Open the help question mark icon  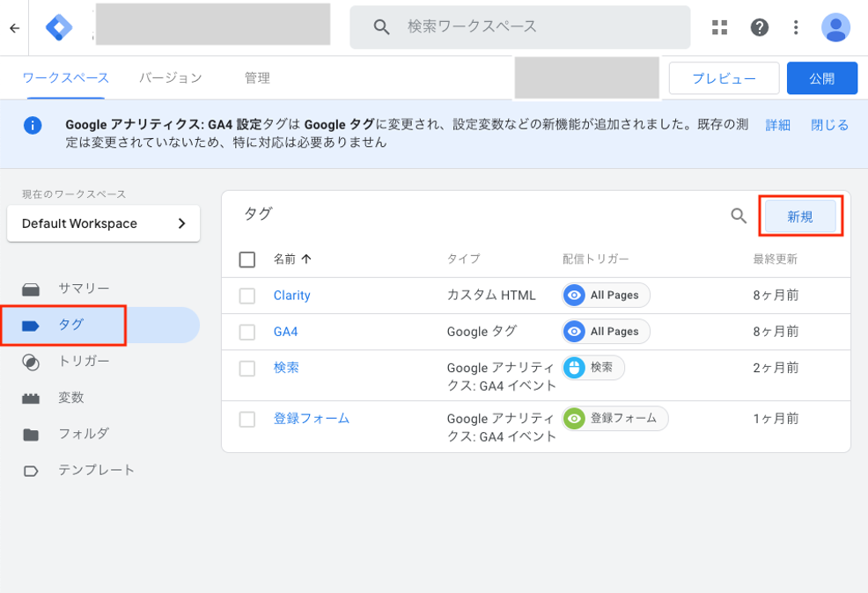[x=759, y=27]
